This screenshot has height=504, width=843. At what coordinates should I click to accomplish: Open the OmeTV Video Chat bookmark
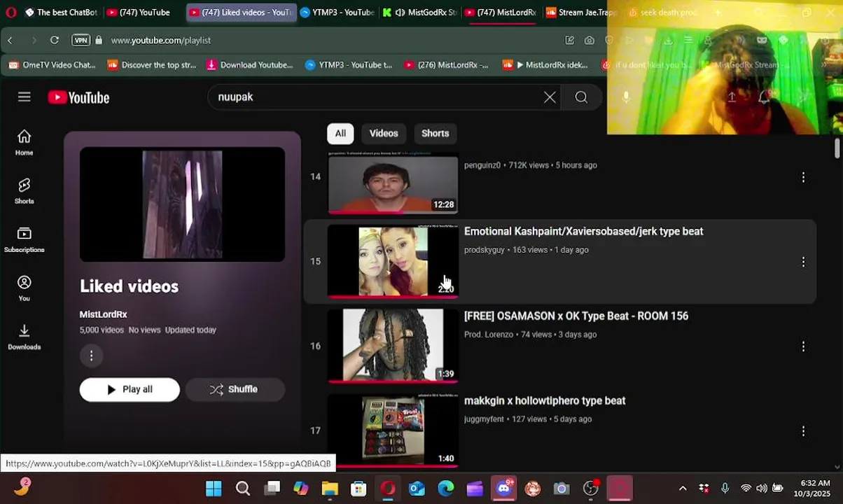click(52, 65)
